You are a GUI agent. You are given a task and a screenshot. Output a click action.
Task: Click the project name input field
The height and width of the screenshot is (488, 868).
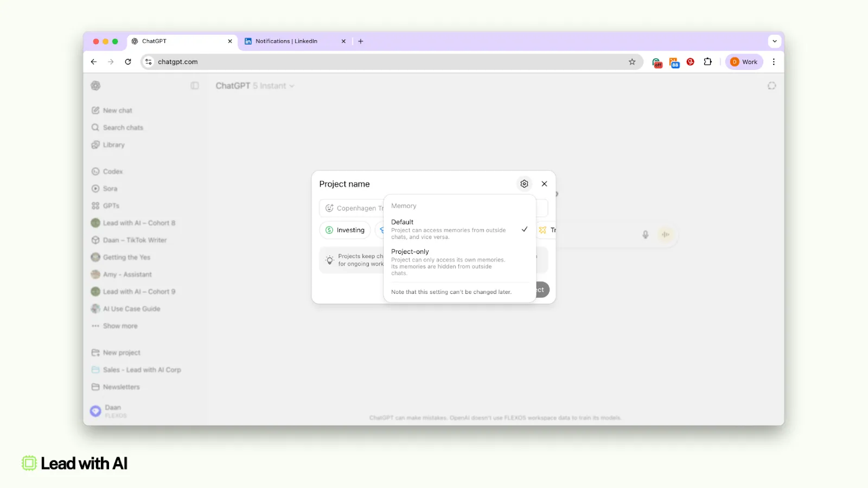[433, 208]
